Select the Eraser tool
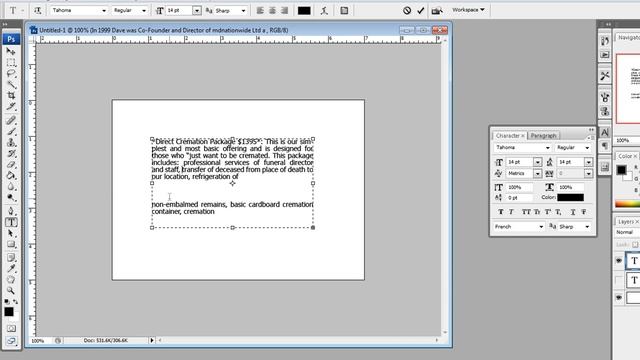Viewport: 640px width, 360px height. point(11,164)
